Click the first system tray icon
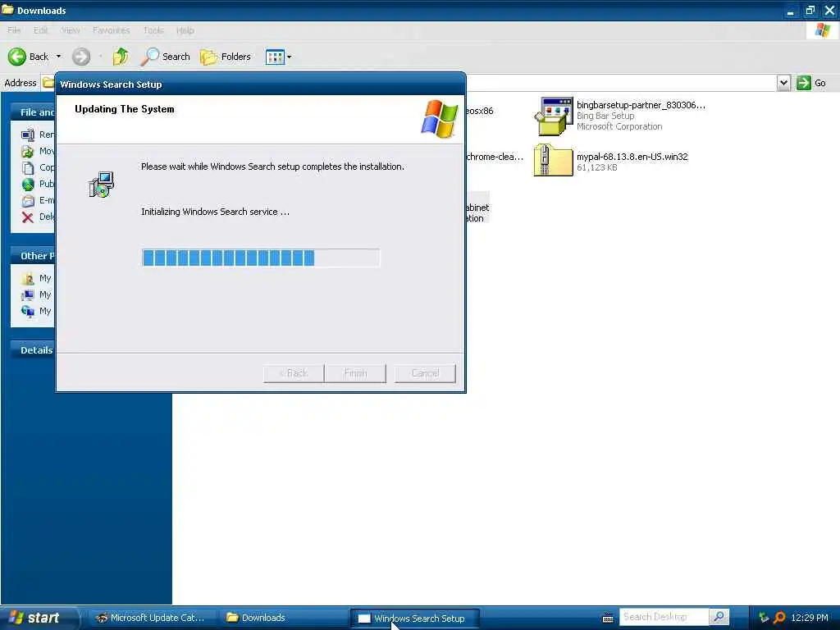Image resolution: width=840 pixels, height=630 pixels. click(764, 618)
